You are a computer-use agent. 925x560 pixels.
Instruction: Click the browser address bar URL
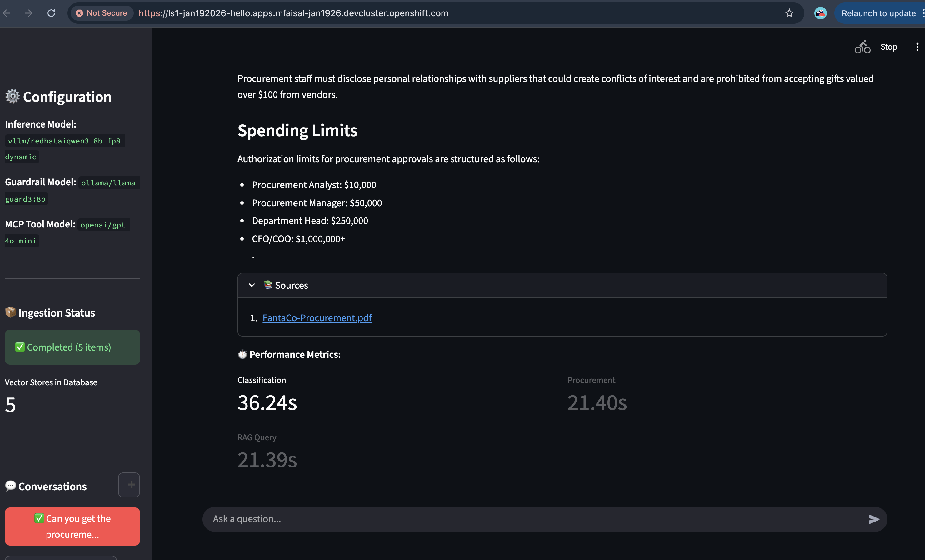[x=293, y=13]
